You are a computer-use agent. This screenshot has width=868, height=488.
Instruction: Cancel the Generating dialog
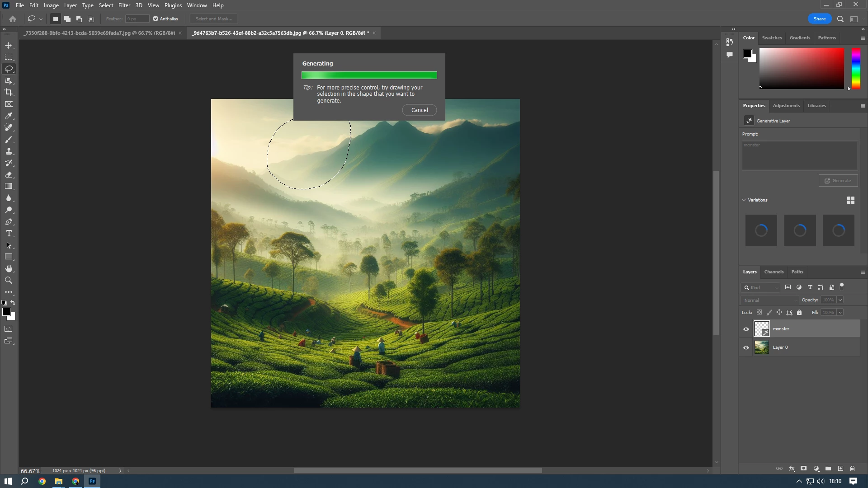coord(419,110)
